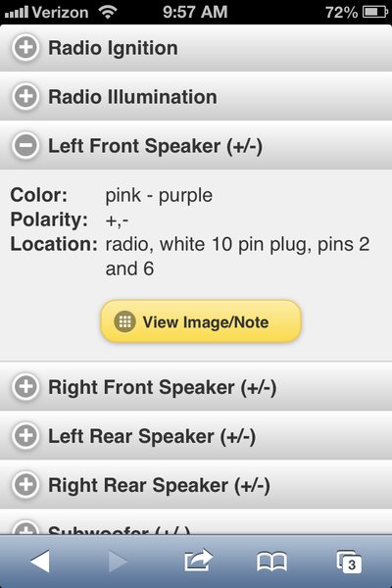This screenshot has height=588, width=392.
Task: Tap the plus icon beside Radio Ignition
Action: click(25, 48)
